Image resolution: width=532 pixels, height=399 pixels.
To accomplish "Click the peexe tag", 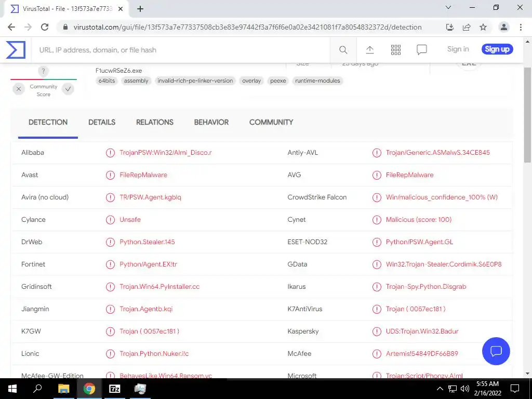I will [278, 81].
